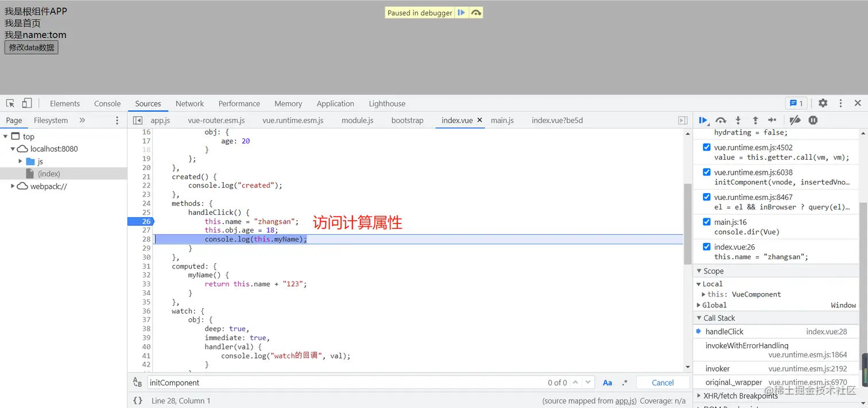Open the Performance panel

click(x=239, y=103)
